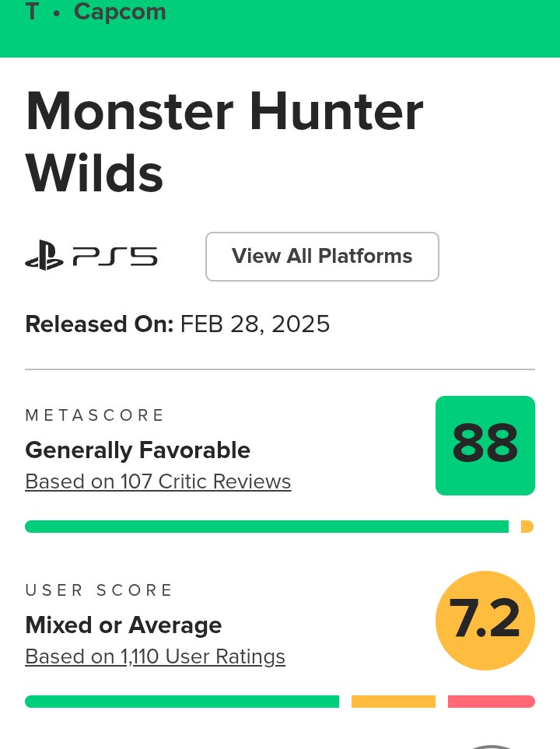Click the Monster Hunter Wilds title
The width and height of the screenshot is (560, 749).
coord(224,142)
